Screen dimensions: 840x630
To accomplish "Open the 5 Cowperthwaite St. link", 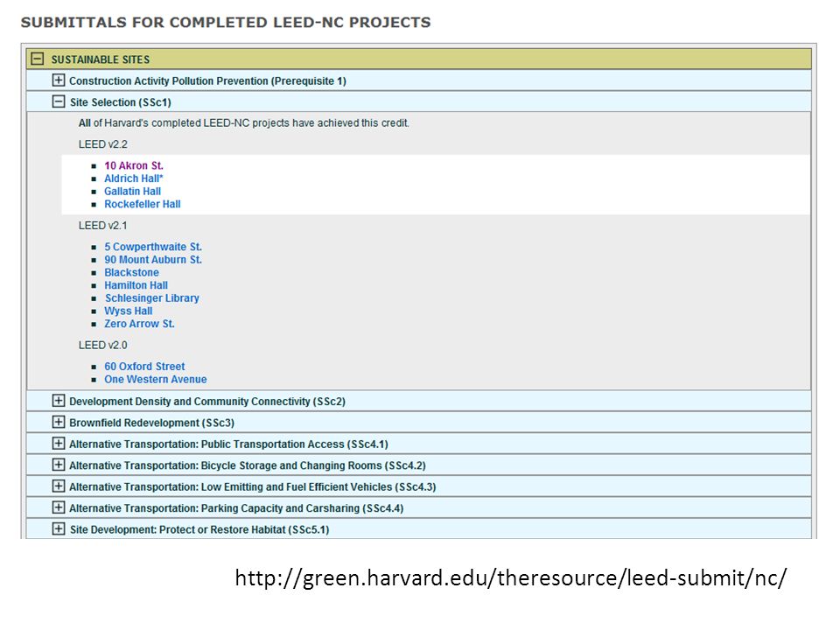I will coord(153,247).
